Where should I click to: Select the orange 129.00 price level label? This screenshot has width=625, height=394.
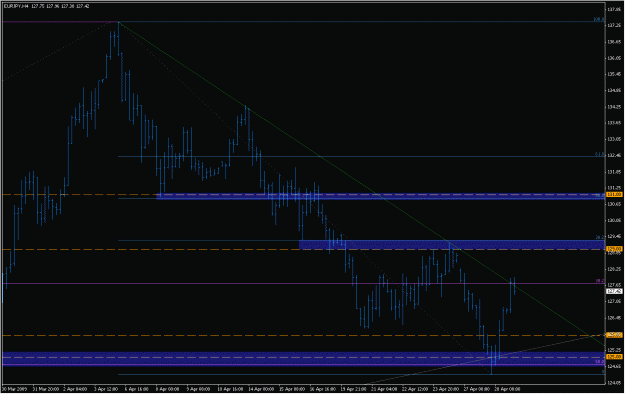pos(614,249)
